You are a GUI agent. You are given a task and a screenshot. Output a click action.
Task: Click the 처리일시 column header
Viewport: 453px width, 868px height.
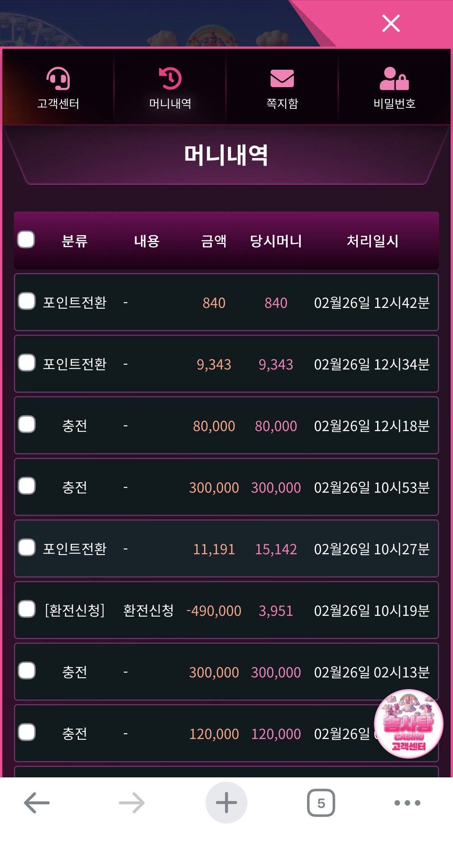pos(372,241)
